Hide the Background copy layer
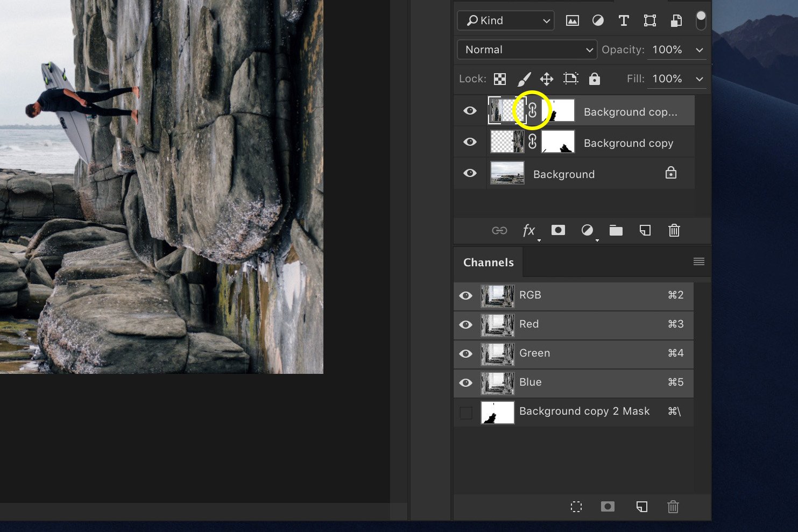The image size is (798, 532). [x=469, y=141]
